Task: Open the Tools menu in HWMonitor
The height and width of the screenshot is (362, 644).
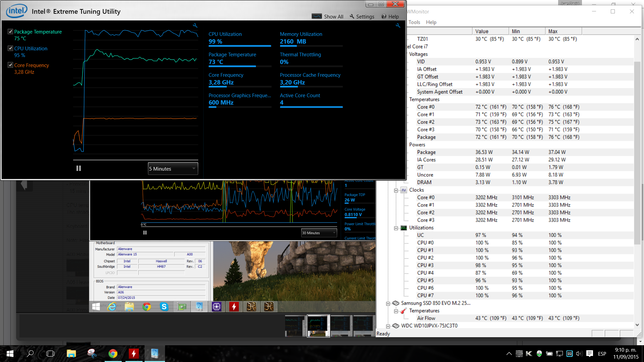Action: 414,22
